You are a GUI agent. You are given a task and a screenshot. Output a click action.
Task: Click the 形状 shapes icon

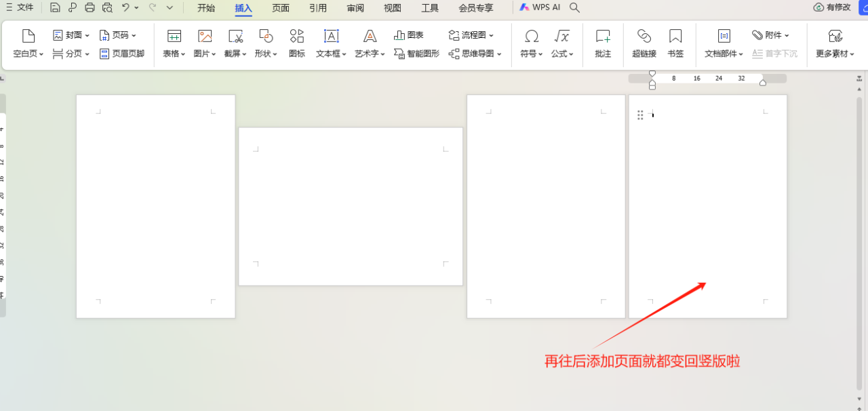tap(266, 36)
